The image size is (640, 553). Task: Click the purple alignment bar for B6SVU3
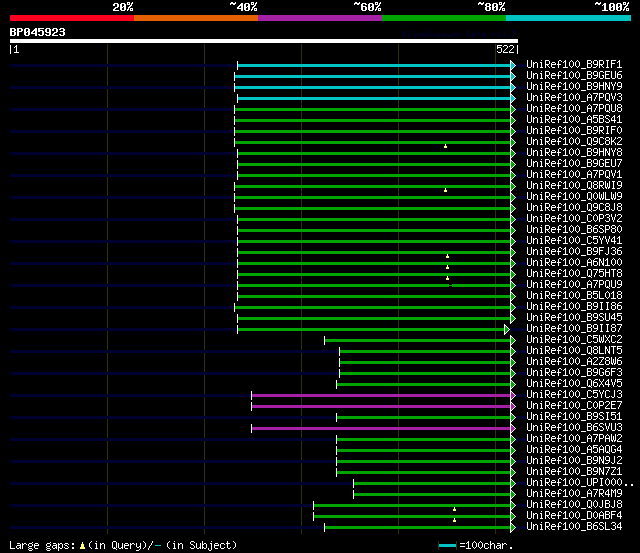[381, 429]
